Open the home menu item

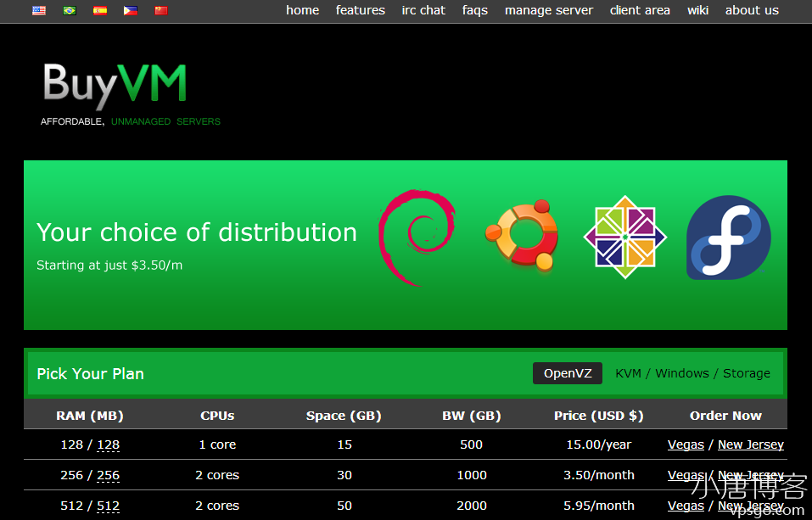pyautogui.click(x=302, y=10)
